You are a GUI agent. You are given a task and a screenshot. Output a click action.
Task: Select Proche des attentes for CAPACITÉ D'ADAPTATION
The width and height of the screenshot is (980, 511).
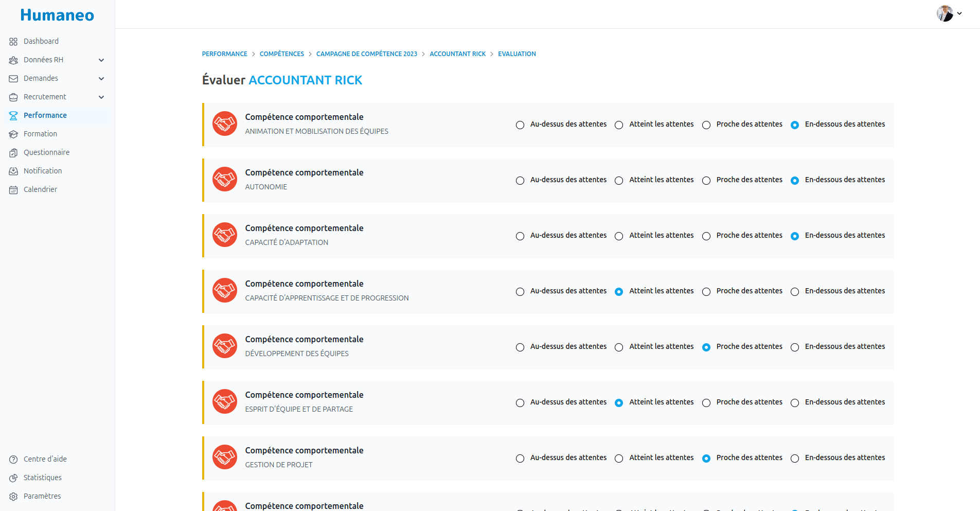click(706, 236)
